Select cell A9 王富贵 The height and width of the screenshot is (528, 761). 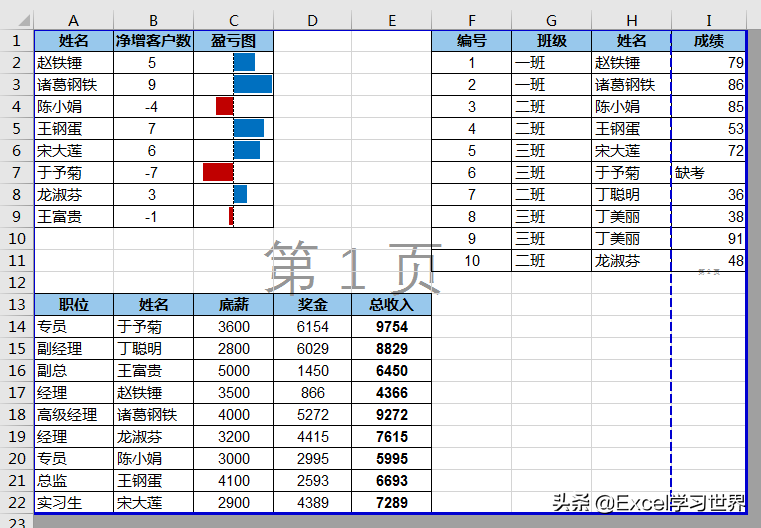pos(74,216)
